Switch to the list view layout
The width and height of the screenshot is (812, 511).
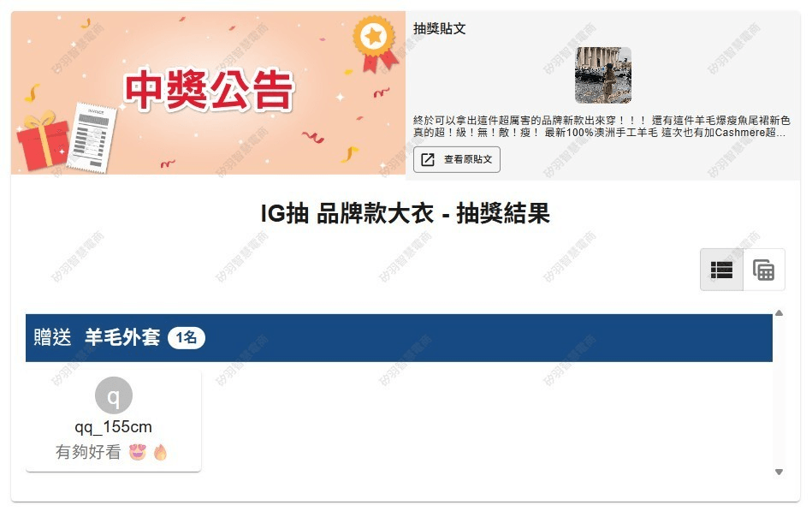click(721, 270)
